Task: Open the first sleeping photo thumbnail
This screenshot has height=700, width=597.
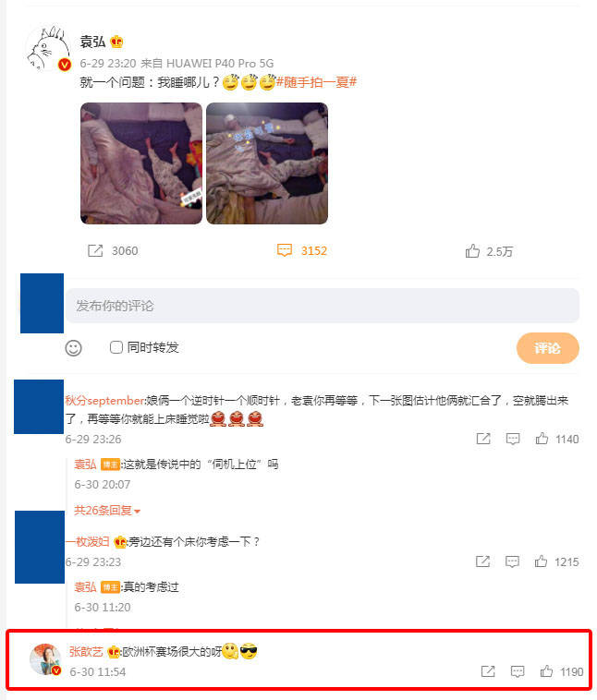Action: [141, 163]
